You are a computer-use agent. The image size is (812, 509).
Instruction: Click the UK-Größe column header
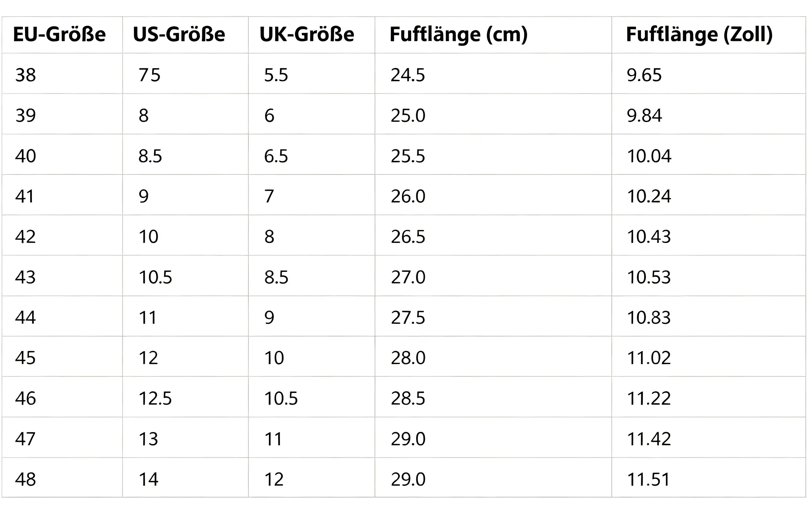click(312, 35)
